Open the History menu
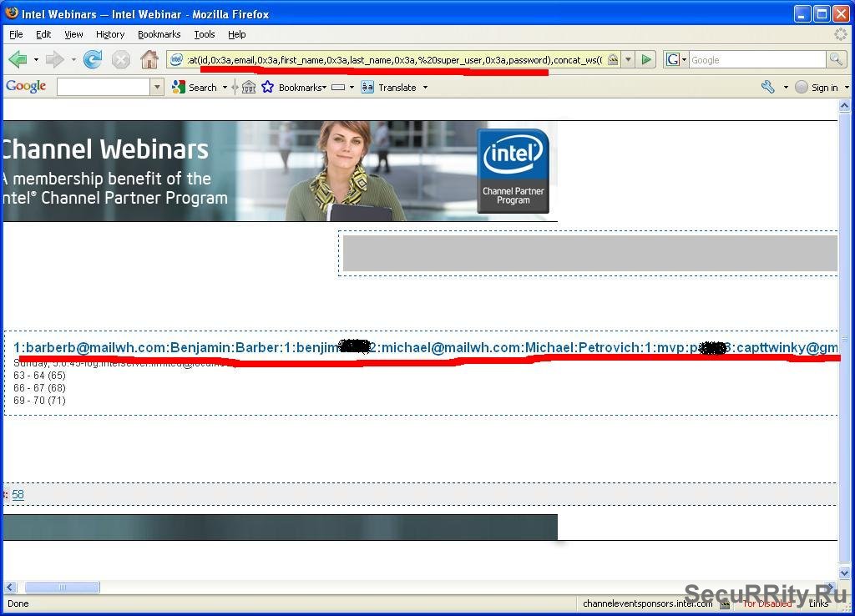Screen dimensions: 855x616 (x=110, y=34)
